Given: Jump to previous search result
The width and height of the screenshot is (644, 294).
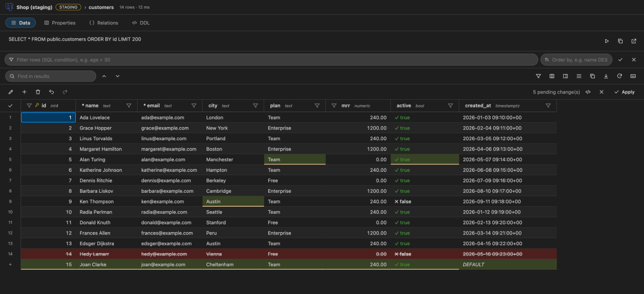Looking at the screenshot, I should point(104,76).
